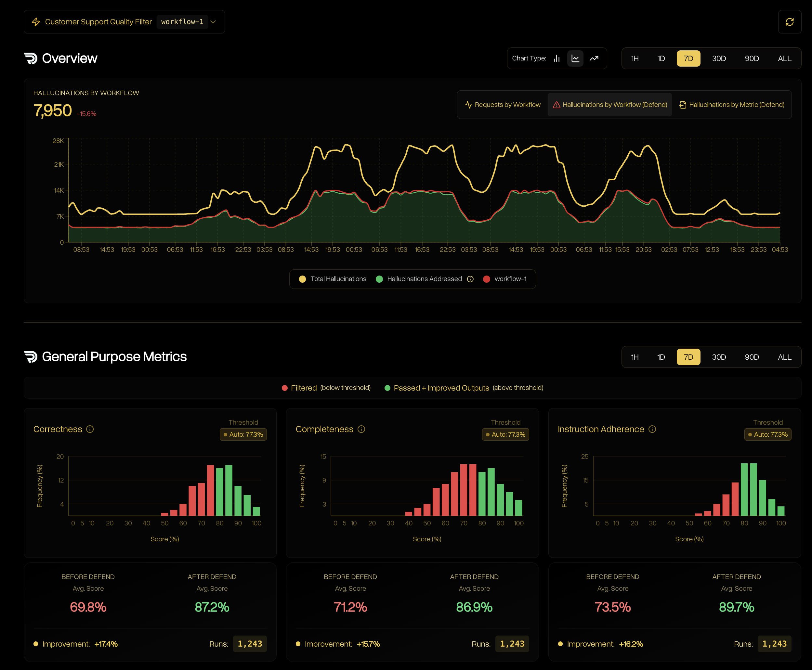
Task: Switch to Hallucinations by Metric (Defend) tab
Action: 731,105
